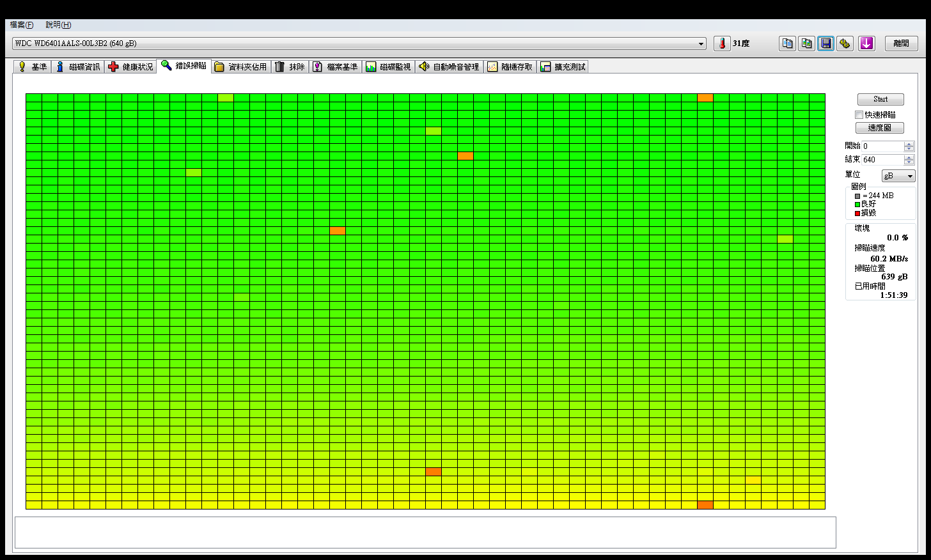The width and height of the screenshot is (931, 560).
Task: Click the 0.0 % damaged blocks value
Action: tap(897, 238)
